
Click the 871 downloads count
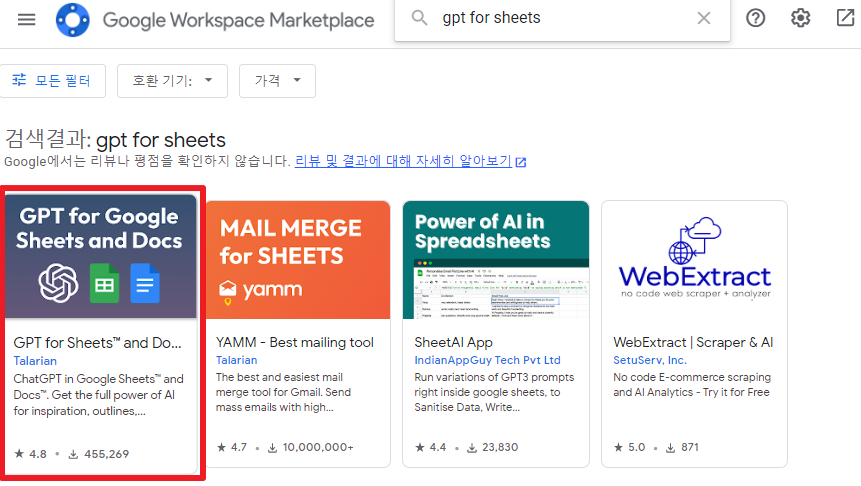click(683, 448)
